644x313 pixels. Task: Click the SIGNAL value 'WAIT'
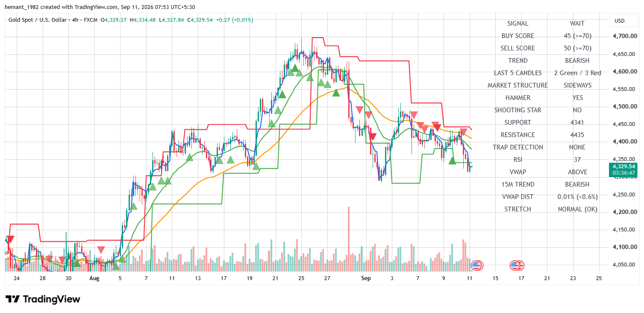coord(577,23)
